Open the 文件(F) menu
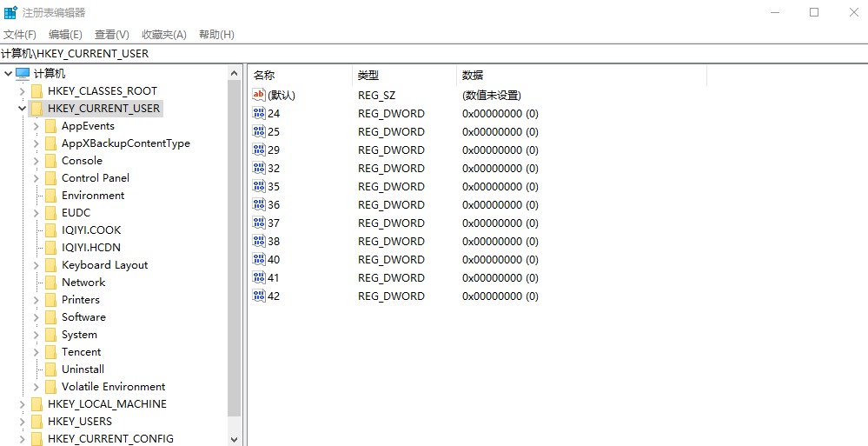 (19, 35)
